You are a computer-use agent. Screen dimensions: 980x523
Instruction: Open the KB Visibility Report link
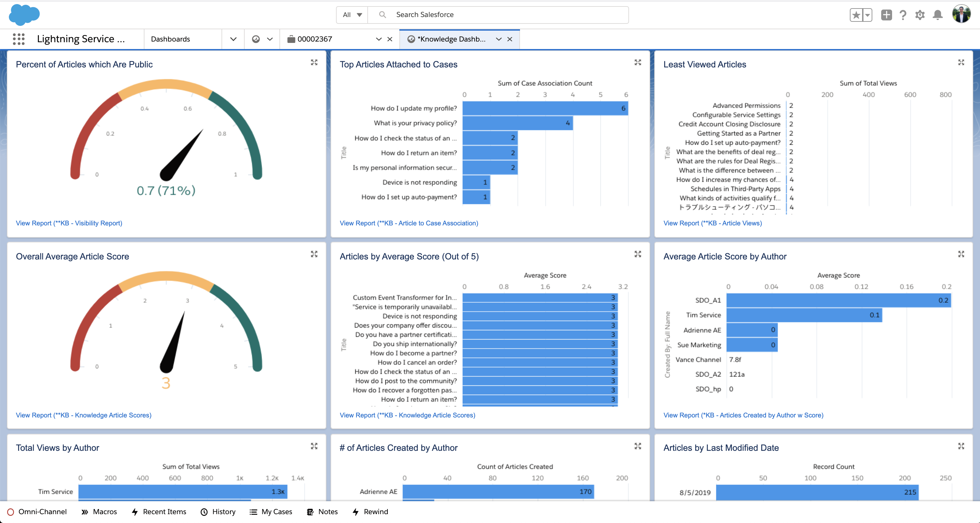click(x=69, y=223)
